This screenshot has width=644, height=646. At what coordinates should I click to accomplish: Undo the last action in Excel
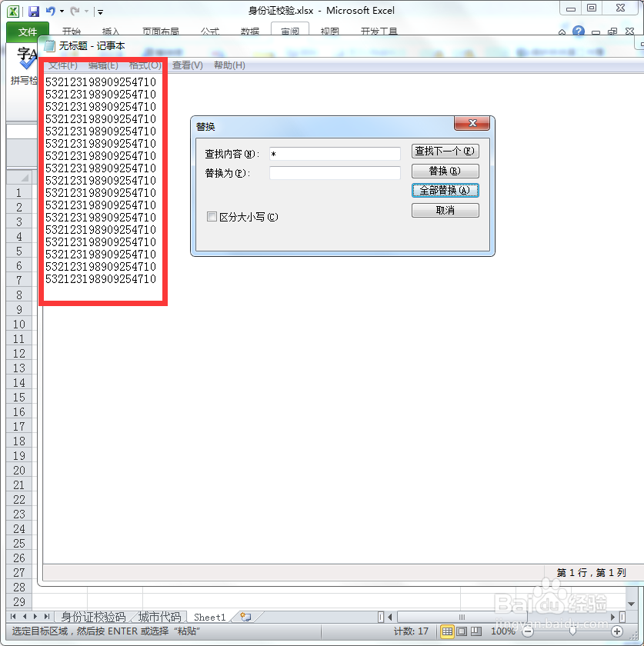50,11
